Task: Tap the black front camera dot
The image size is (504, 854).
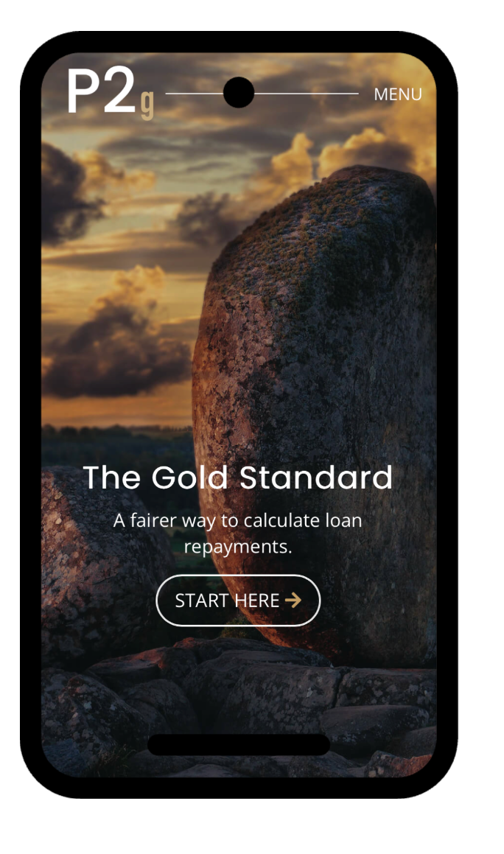Action: tap(239, 93)
